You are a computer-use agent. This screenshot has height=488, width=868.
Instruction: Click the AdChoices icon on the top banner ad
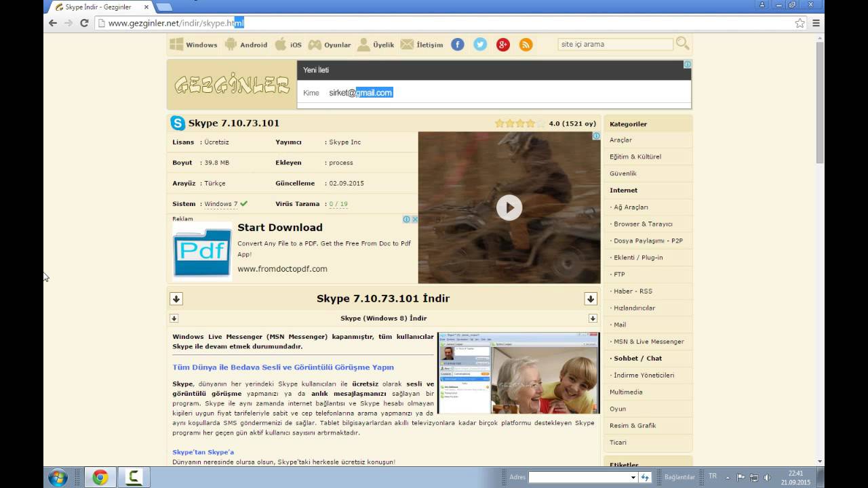pos(687,64)
